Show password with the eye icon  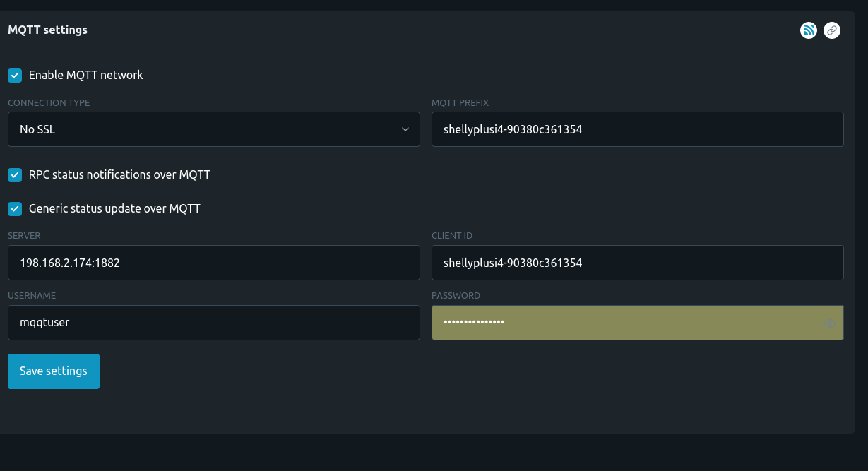tap(830, 323)
